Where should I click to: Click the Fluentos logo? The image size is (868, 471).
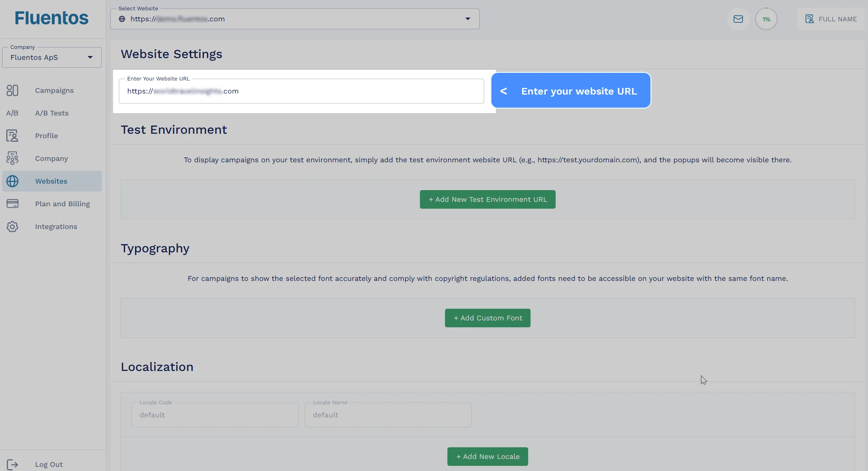pos(52,18)
